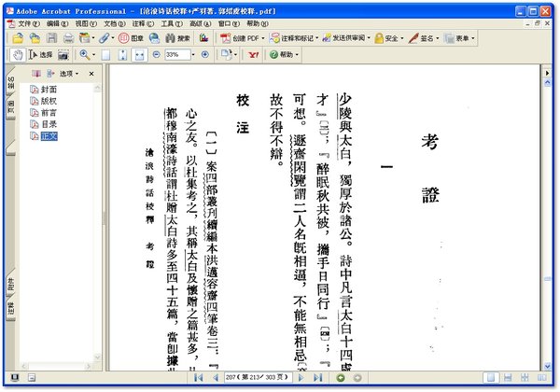Set Fit Width view
Screen dimensions: 560x392
pyautogui.click(x=139, y=55)
